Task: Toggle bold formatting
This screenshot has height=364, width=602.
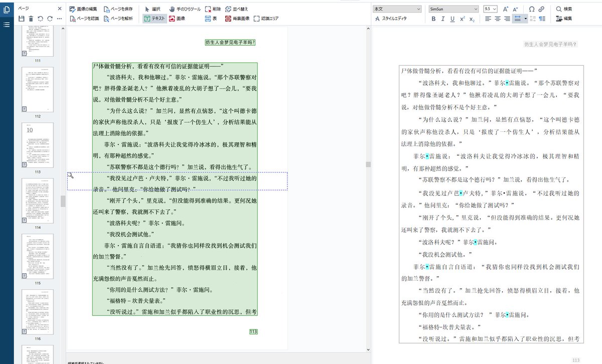Action: click(433, 19)
